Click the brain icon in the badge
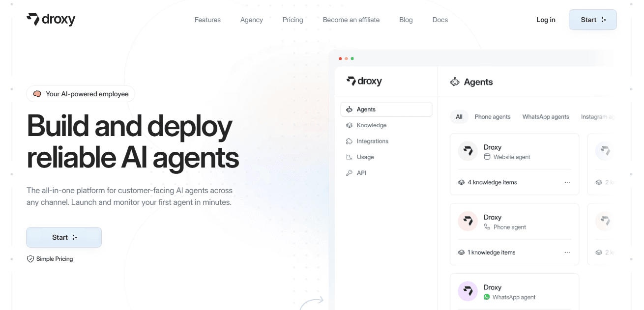This screenshot has height=310, width=644. pyautogui.click(x=37, y=94)
